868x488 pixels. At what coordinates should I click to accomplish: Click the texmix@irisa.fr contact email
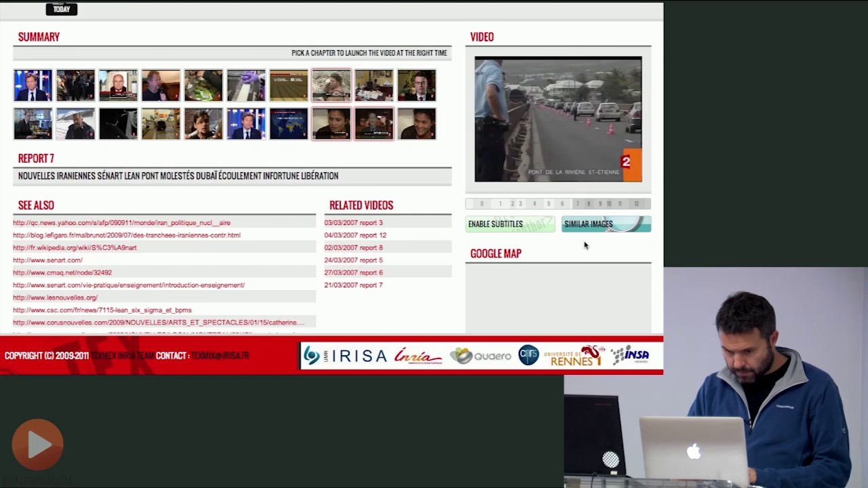220,356
